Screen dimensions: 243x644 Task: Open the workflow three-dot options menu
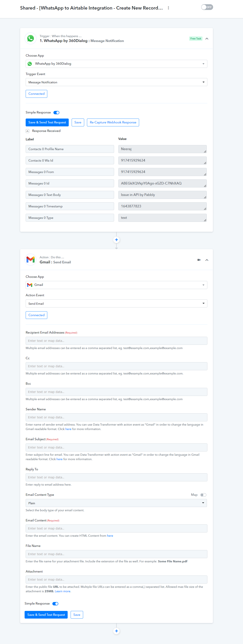pyautogui.click(x=168, y=8)
